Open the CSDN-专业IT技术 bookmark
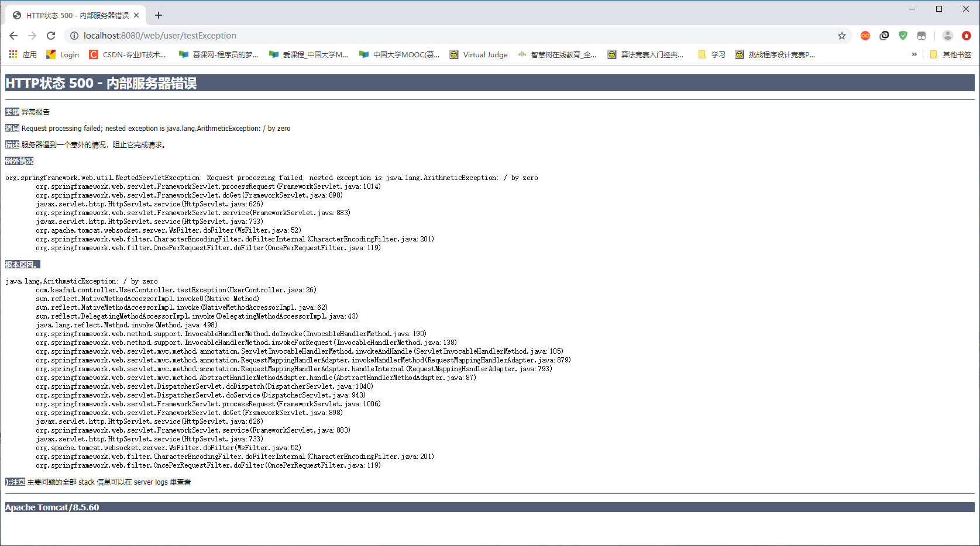Screen dimensions: 980x546 pyautogui.click(x=128, y=54)
